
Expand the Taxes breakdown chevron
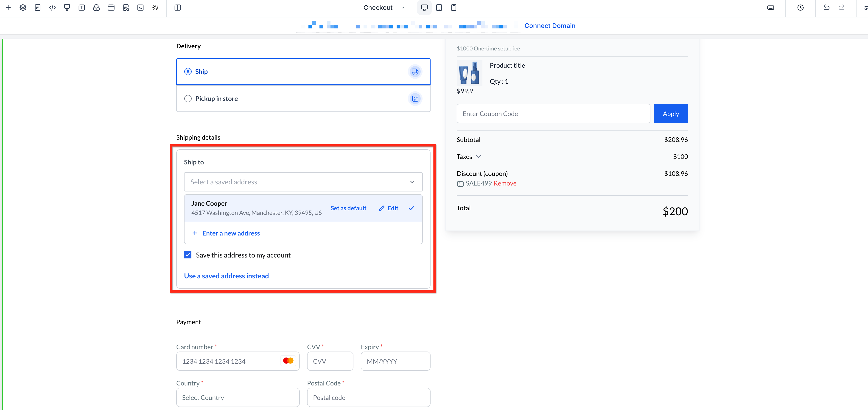pyautogui.click(x=479, y=157)
